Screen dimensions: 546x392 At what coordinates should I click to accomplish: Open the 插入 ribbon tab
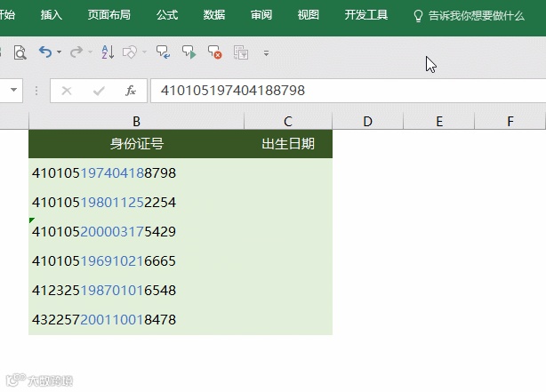(52, 15)
